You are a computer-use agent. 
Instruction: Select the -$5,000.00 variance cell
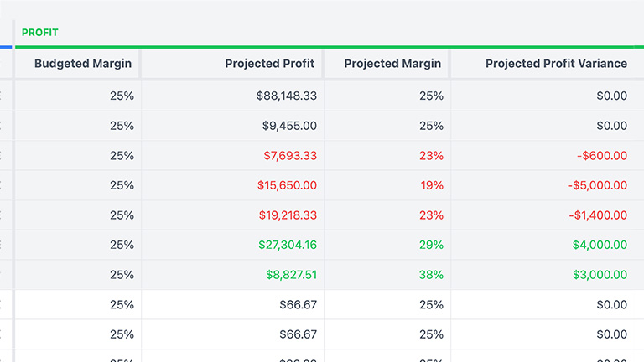(596, 185)
